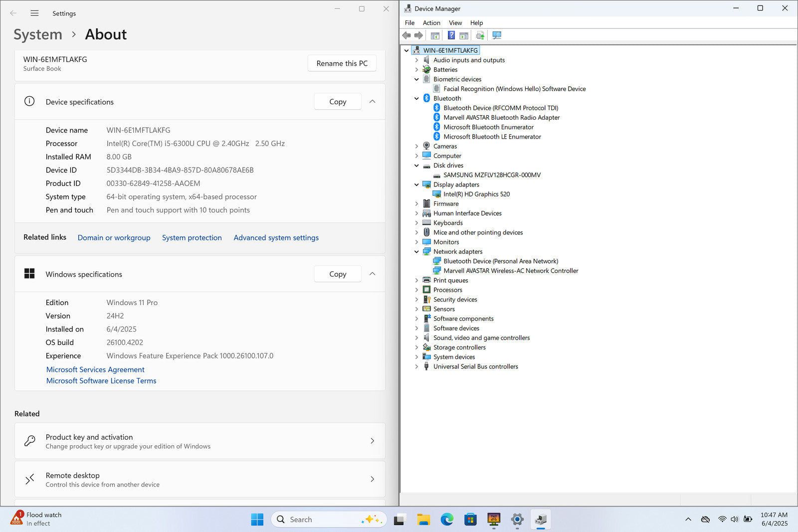Toggle the action pane toolbar icon
Viewport: 798px width, 532px height.
tap(464, 35)
